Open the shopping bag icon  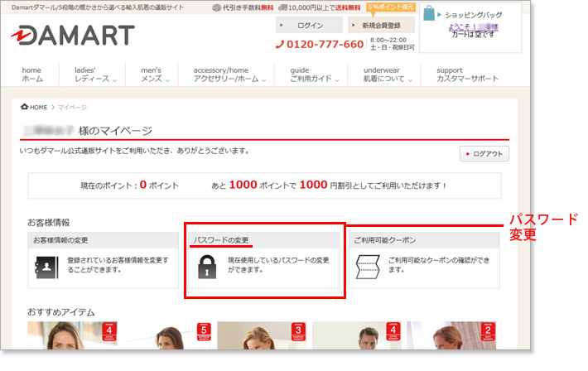click(429, 13)
